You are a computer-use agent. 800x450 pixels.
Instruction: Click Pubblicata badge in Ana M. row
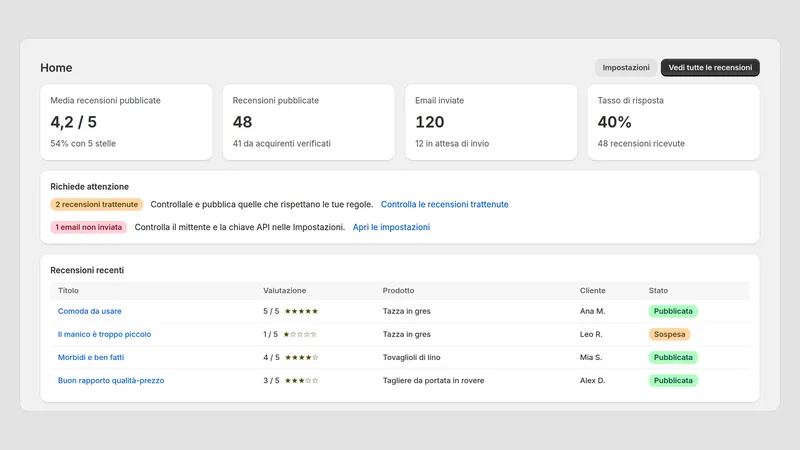[673, 311]
